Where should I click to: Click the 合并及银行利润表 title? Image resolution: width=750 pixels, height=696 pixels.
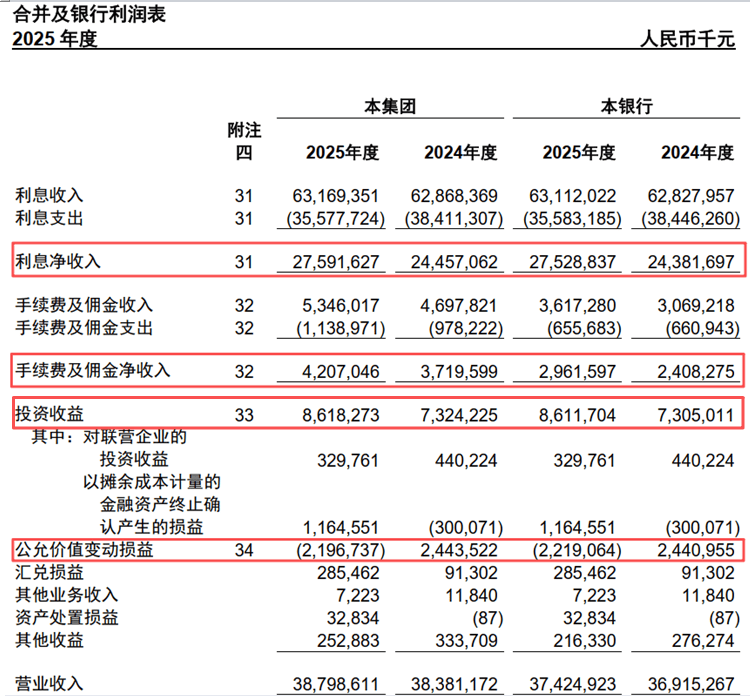click(89, 14)
